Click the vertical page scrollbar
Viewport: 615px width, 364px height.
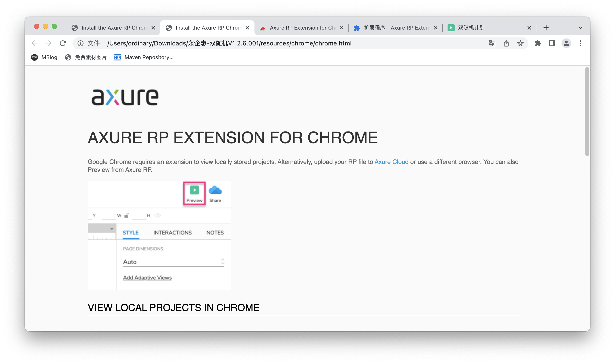[587, 112]
